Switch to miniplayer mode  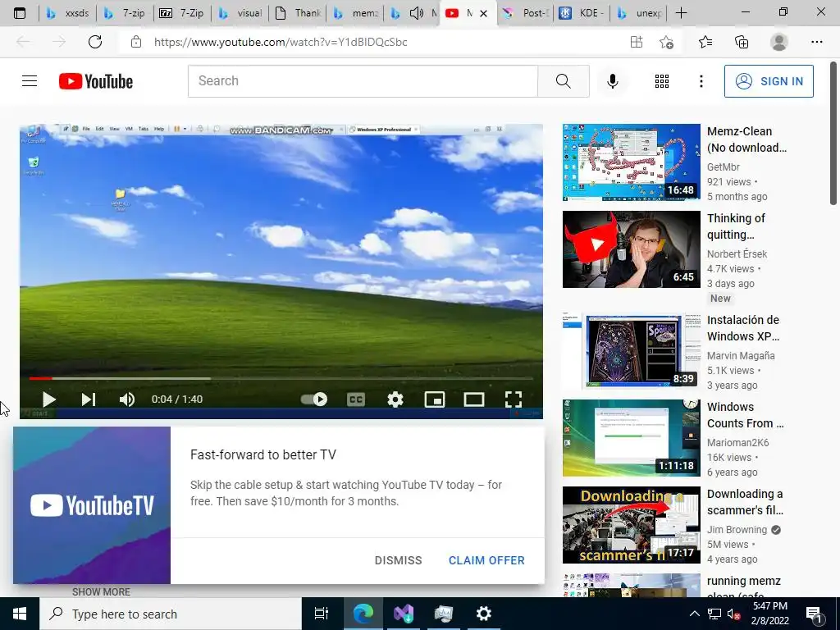435,399
